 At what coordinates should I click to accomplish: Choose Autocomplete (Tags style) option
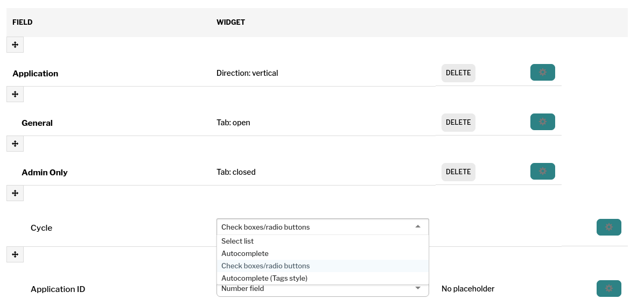tap(323, 278)
